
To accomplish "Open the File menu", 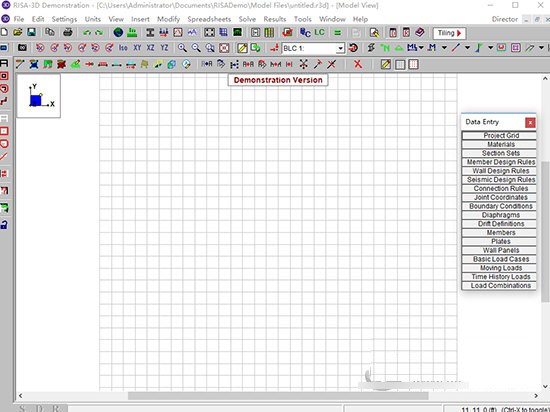I will coord(19,19).
